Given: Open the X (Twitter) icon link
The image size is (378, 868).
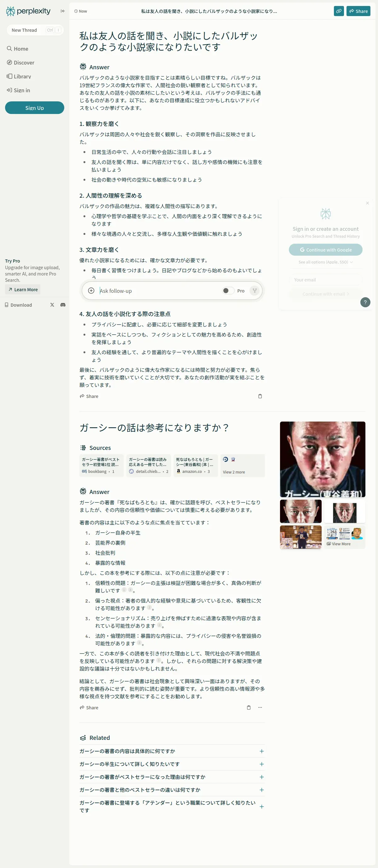Looking at the screenshot, I should click(x=52, y=305).
